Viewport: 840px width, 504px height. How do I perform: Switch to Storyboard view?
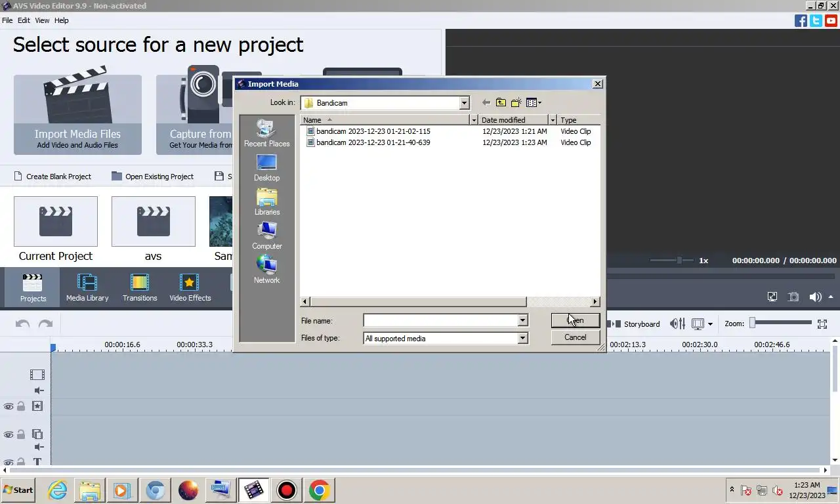point(635,324)
